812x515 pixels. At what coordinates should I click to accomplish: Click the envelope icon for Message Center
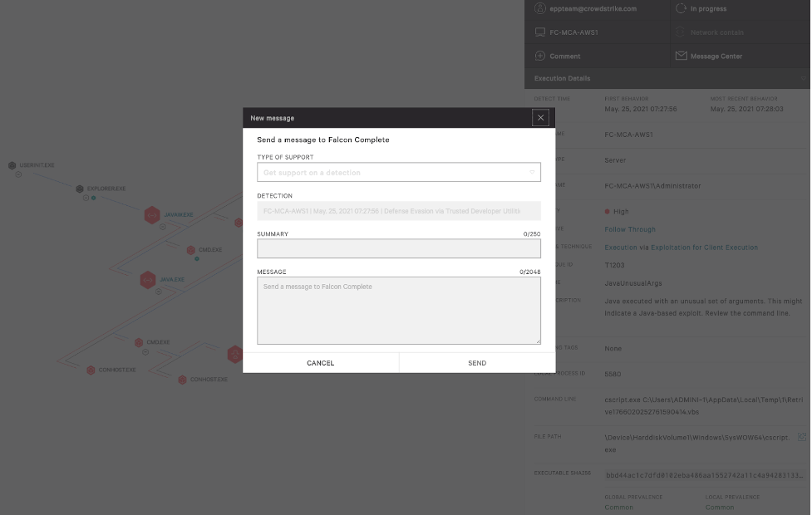click(x=681, y=56)
